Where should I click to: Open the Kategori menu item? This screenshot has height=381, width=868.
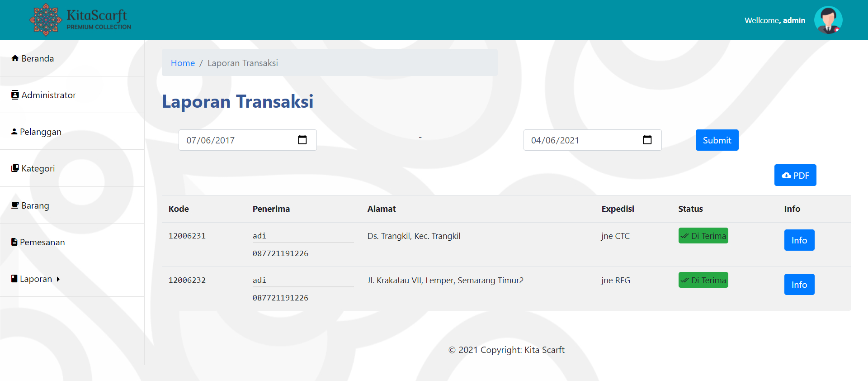pos(38,168)
